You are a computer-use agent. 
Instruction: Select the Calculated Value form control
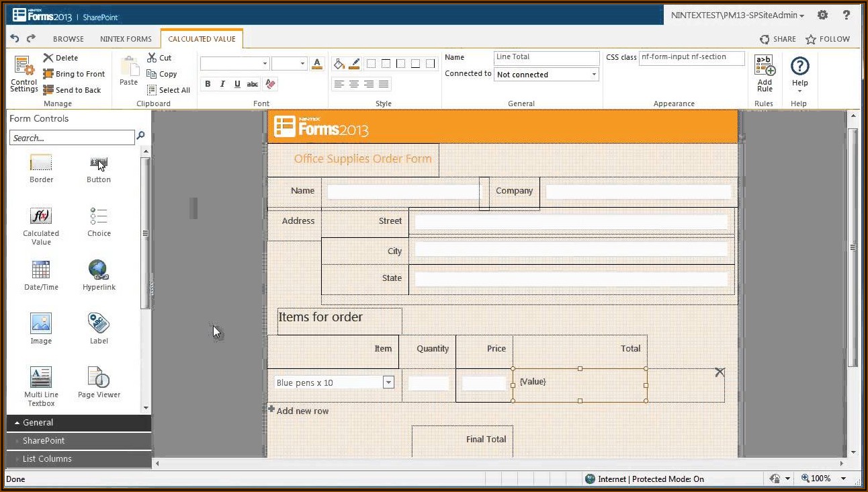click(x=41, y=216)
